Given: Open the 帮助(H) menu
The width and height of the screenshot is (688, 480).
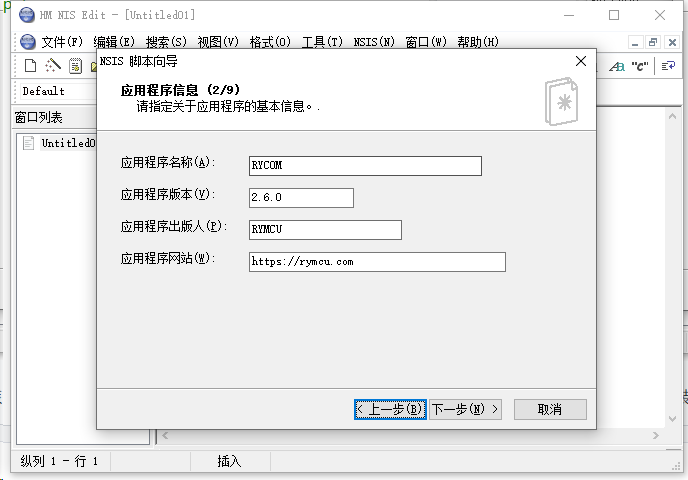Looking at the screenshot, I should tap(478, 42).
